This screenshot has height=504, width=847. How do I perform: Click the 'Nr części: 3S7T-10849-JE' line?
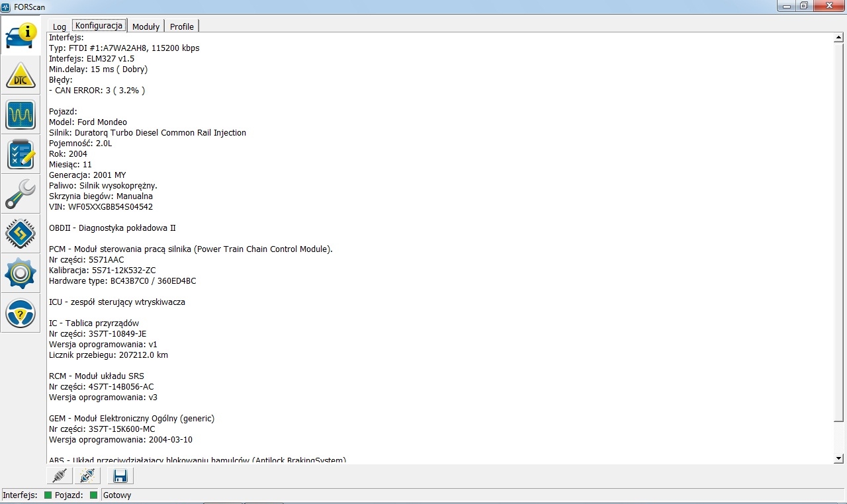point(98,334)
